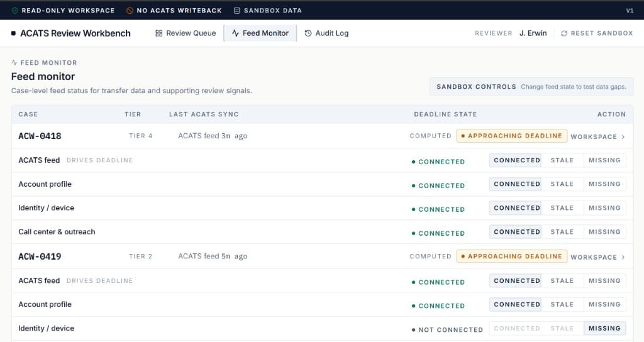Viewport: 644px width, 342px height.
Task: Click case ID ACW-0418
Action: coord(40,136)
